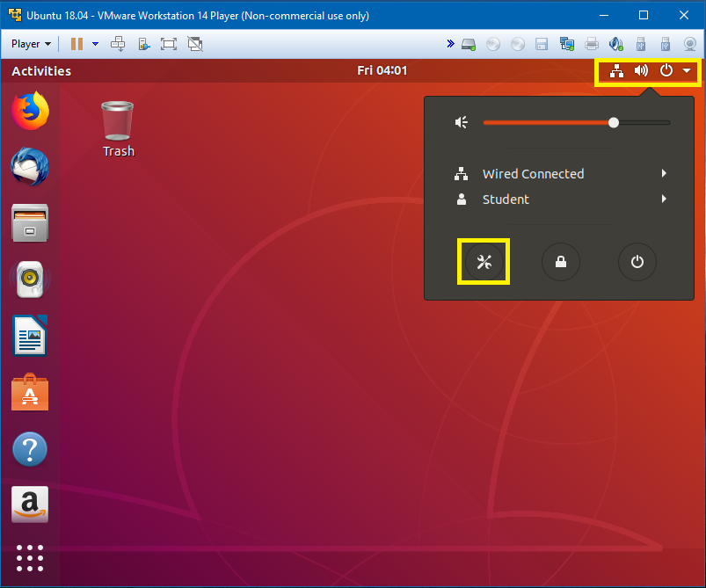Click the network adapter device icon
This screenshot has width=706, height=588.
pos(567,44)
